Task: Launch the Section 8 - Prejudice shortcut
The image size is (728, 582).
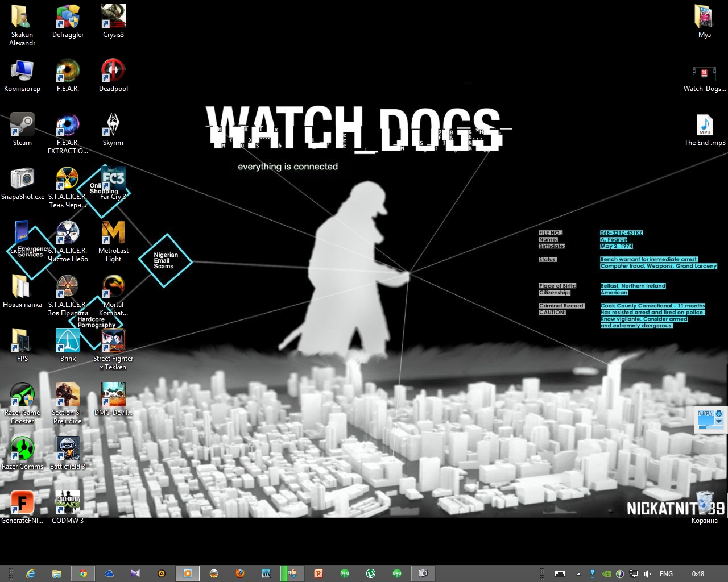Action: (x=68, y=404)
